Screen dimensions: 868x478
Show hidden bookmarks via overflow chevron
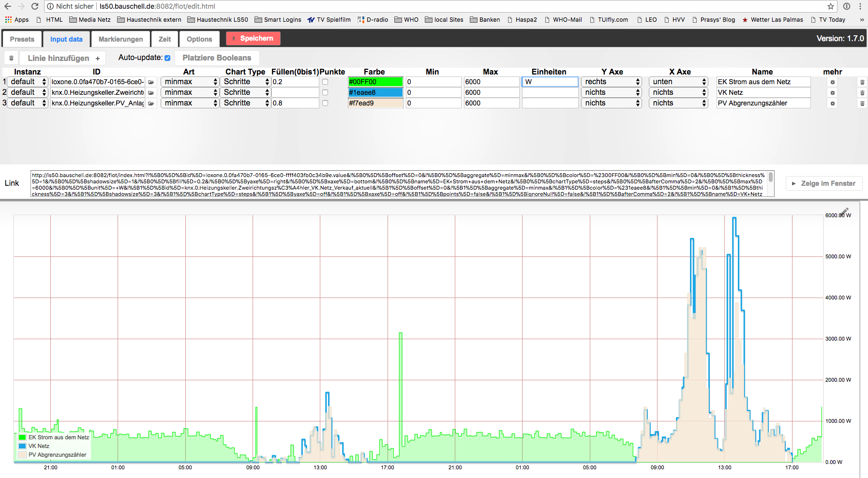[x=862, y=20]
